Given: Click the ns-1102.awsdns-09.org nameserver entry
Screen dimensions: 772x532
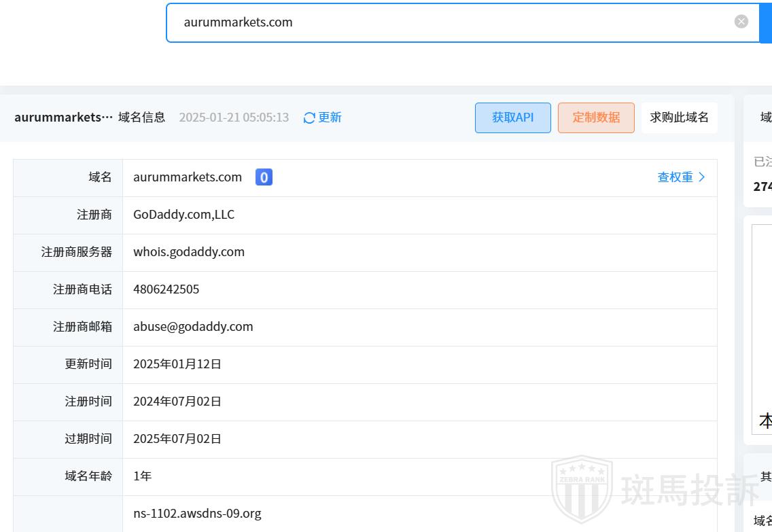Looking at the screenshot, I should point(197,514).
